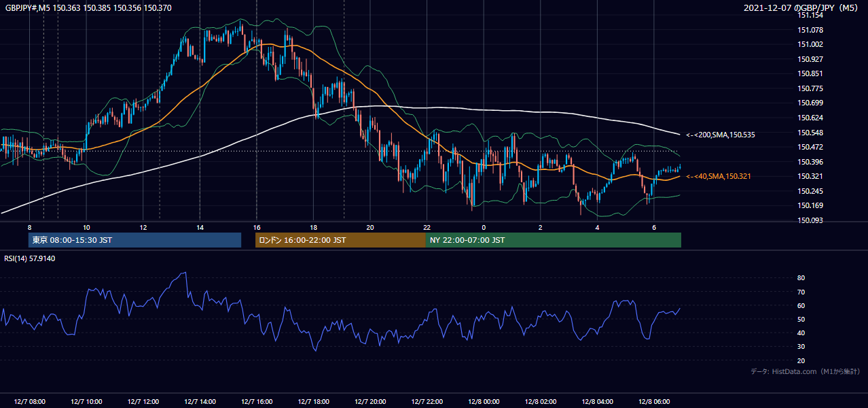Click price level 150.396 on the axis
The width and height of the screenshot is (868, 408).
810,162
